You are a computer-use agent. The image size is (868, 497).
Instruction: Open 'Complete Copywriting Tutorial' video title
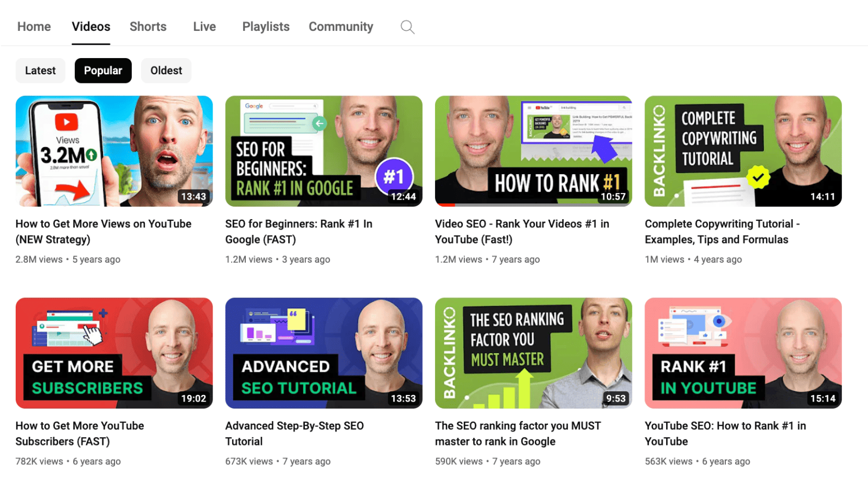[x=722, y=231]
